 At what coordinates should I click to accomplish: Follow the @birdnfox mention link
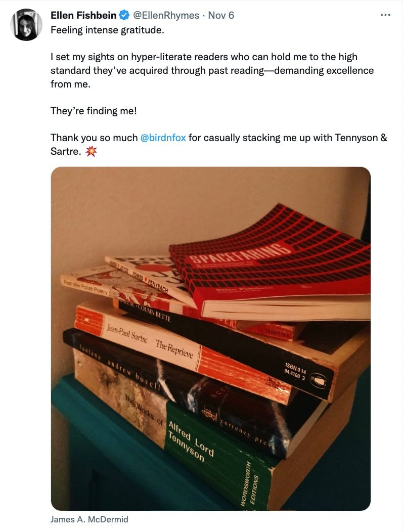click(x=163, y=138)
